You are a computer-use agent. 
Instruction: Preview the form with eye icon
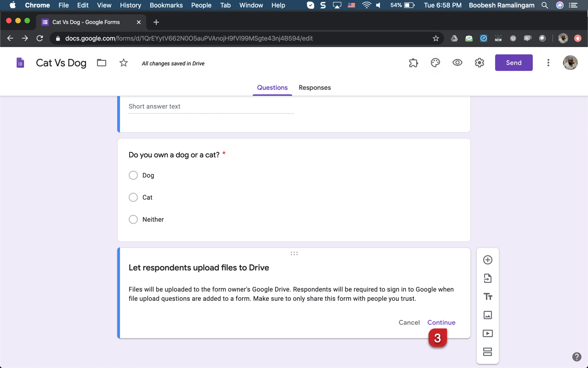coord(457,63)
